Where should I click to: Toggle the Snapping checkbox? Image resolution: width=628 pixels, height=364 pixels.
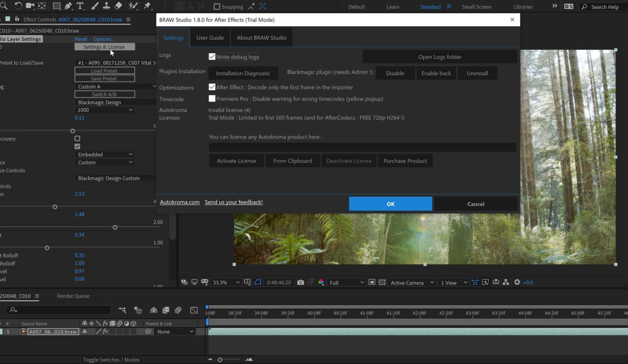(217, 7)
